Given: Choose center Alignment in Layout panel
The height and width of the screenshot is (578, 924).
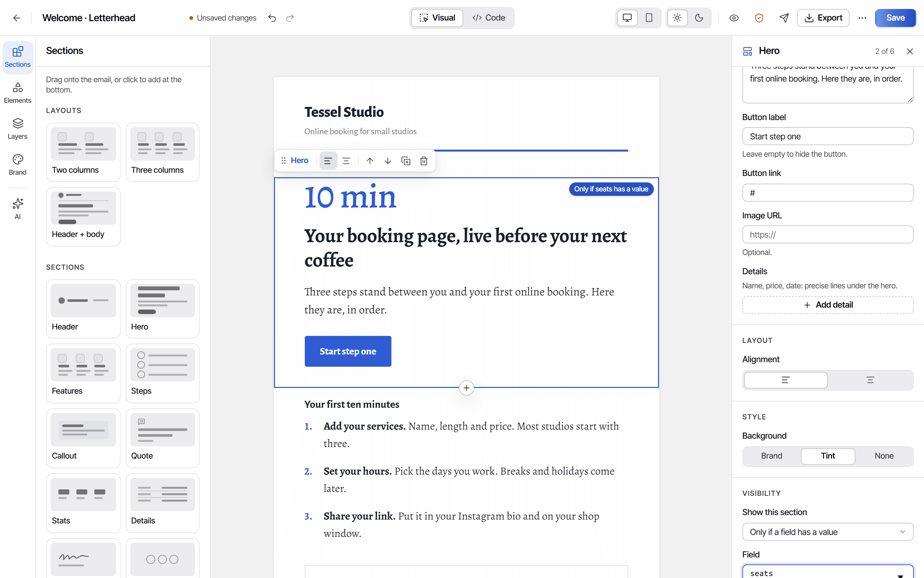Looking at the screenshot, I should pyautogui.click(x=870, y=380).
